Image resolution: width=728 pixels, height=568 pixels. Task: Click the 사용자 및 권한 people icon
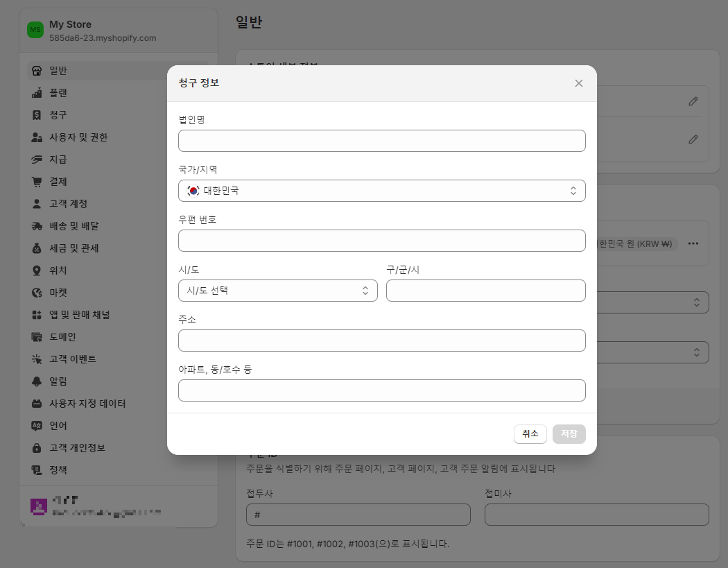(37, 137)
